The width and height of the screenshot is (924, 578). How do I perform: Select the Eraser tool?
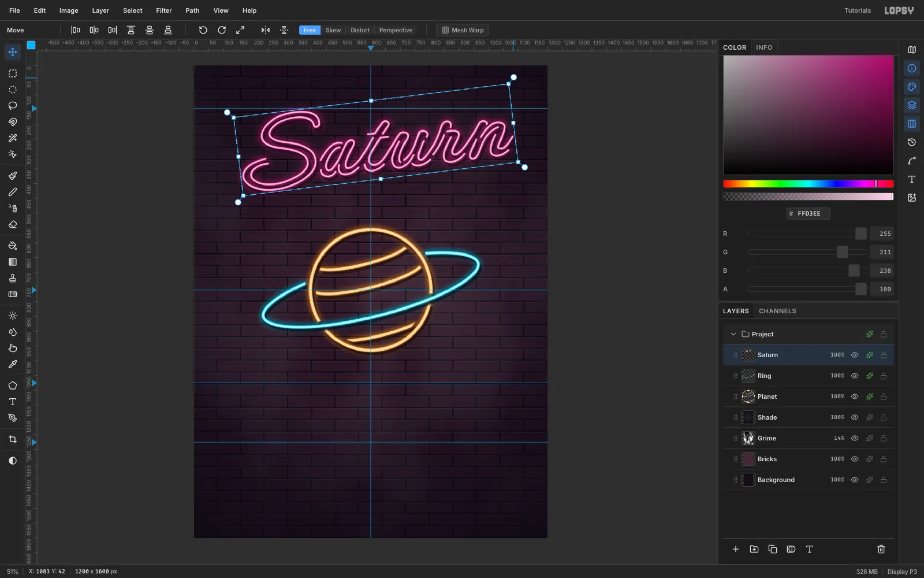(x=13, y=224)
